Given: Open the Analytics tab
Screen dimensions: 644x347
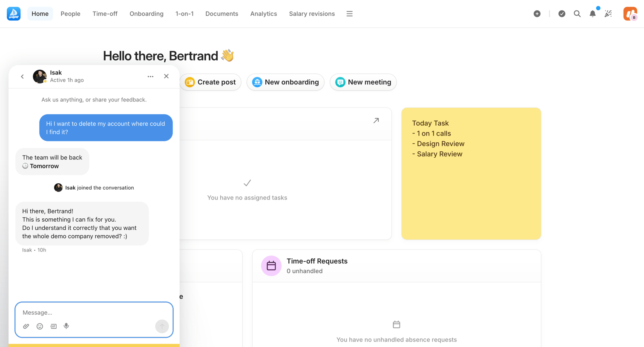Looking at the screenshot, I should coord(264,14).
